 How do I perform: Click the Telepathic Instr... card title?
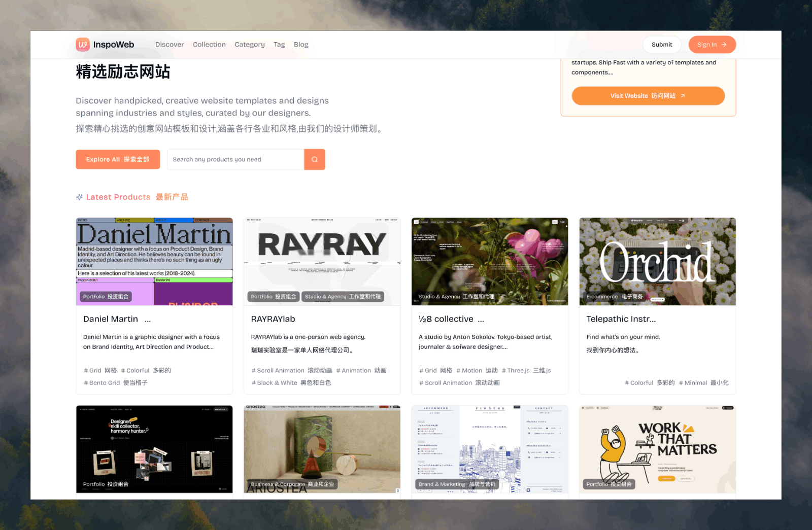pos(621,319)
